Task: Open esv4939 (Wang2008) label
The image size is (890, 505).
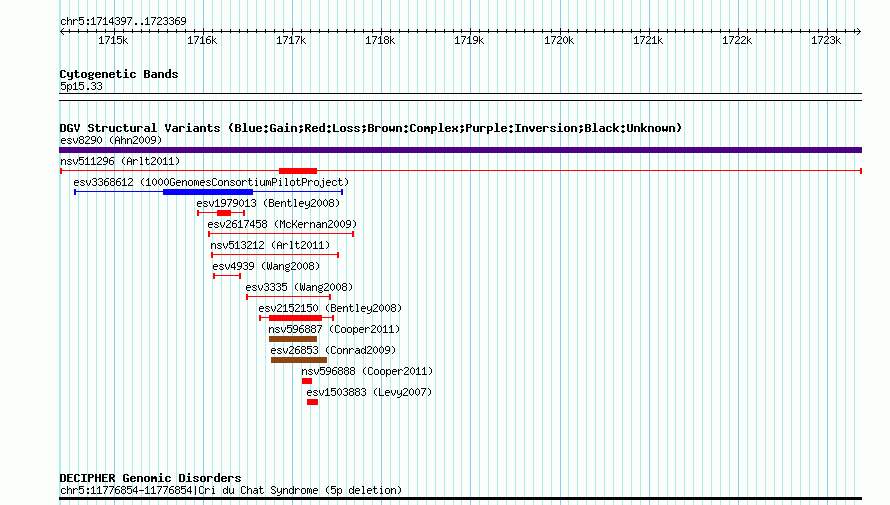Action: click(266, 266)
